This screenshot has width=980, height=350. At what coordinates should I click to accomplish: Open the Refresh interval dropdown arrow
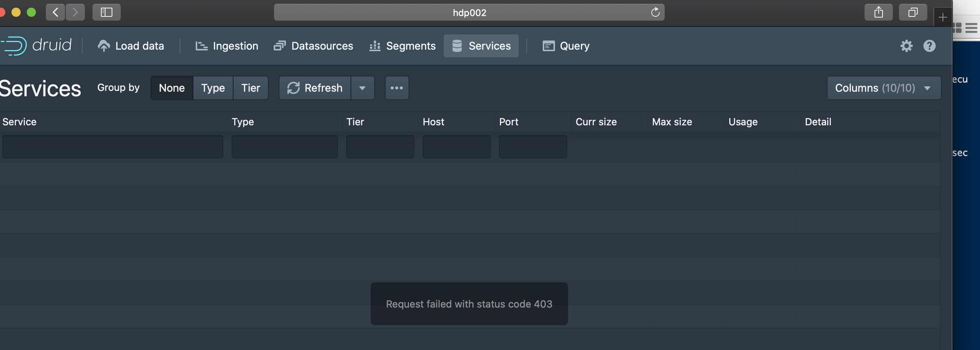pos(362,87)
